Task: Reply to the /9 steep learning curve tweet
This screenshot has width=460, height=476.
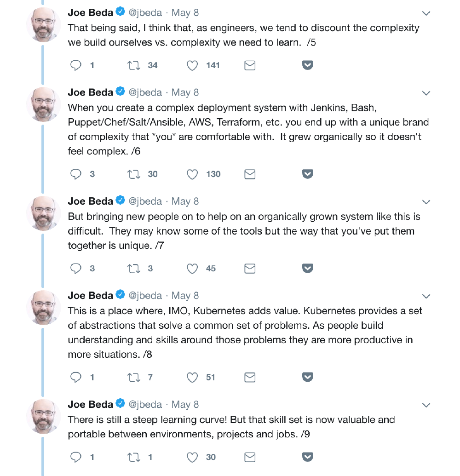Action: tap(75, 457)
